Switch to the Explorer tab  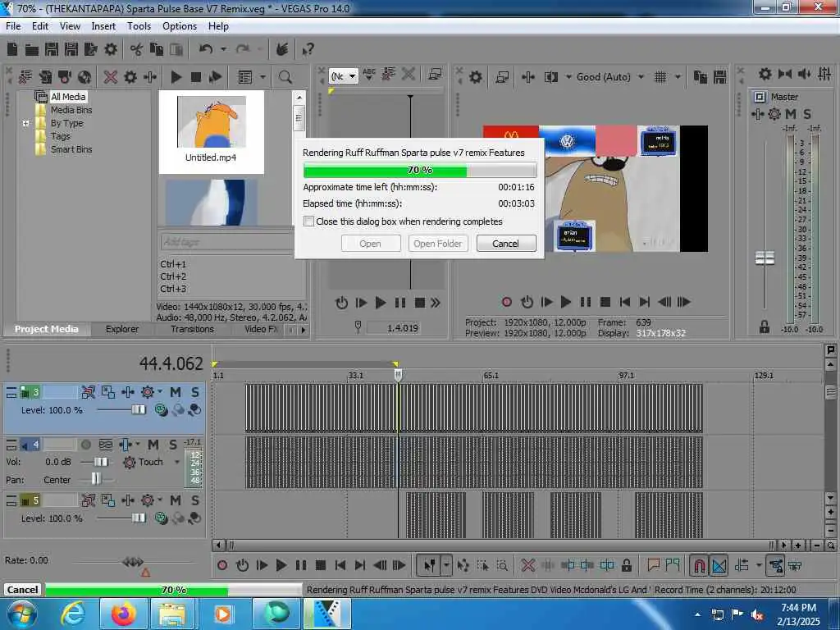122,329
